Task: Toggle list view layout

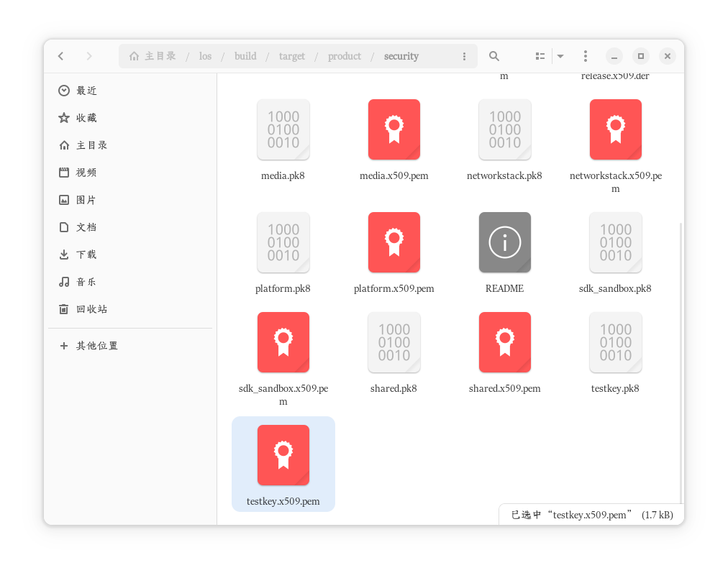Action: [540, 56]
